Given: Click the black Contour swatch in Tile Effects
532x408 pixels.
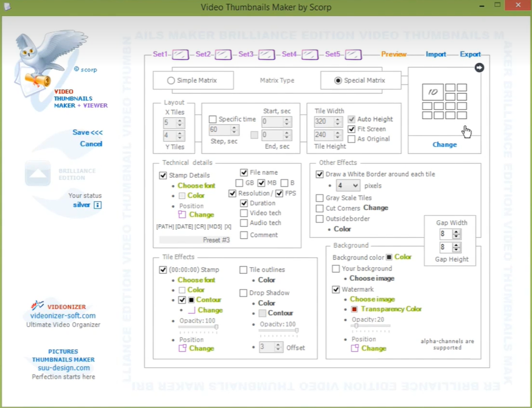Looking at the screenshot, I should click(x=191, y=300).
